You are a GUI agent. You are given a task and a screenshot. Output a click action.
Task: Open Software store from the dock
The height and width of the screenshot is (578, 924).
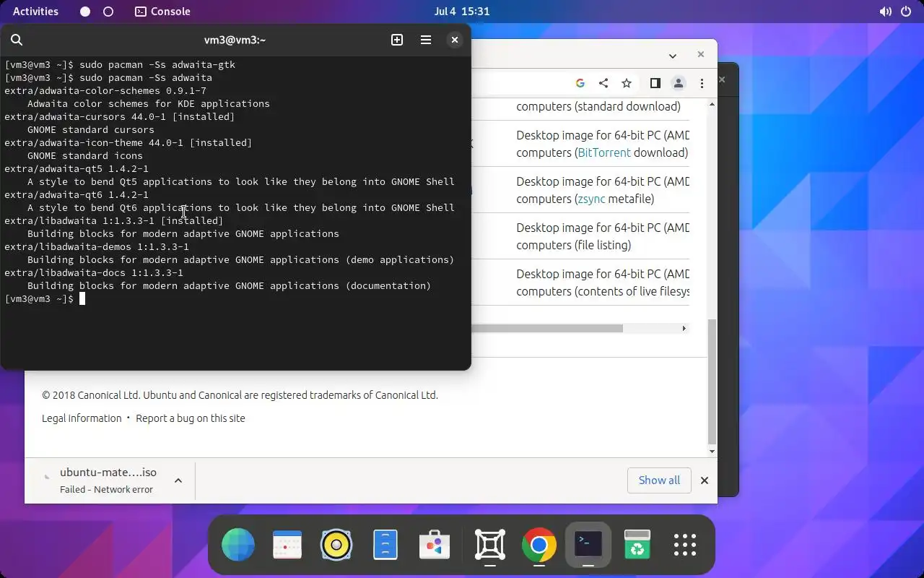[435, 545]
